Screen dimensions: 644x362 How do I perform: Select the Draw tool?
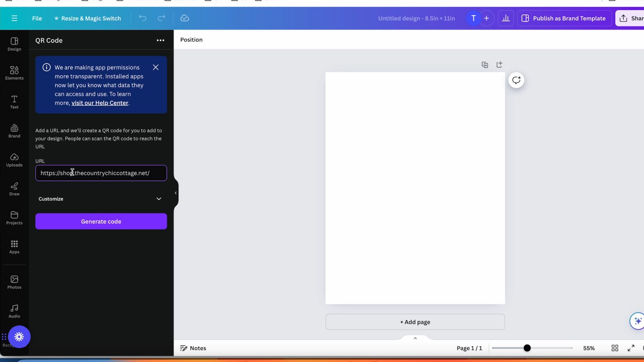coord(14,189)
